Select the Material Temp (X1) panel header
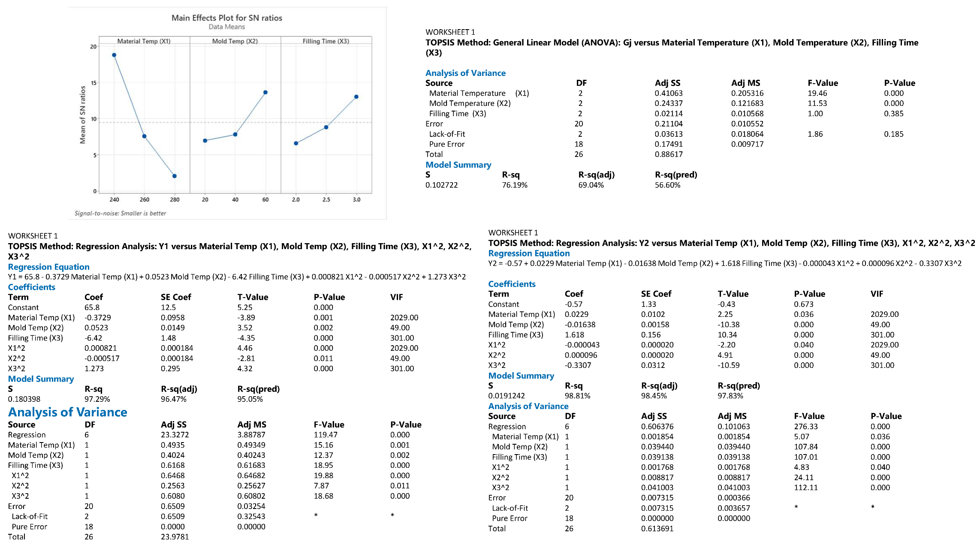The image size is (980, 545). (144, 41)
